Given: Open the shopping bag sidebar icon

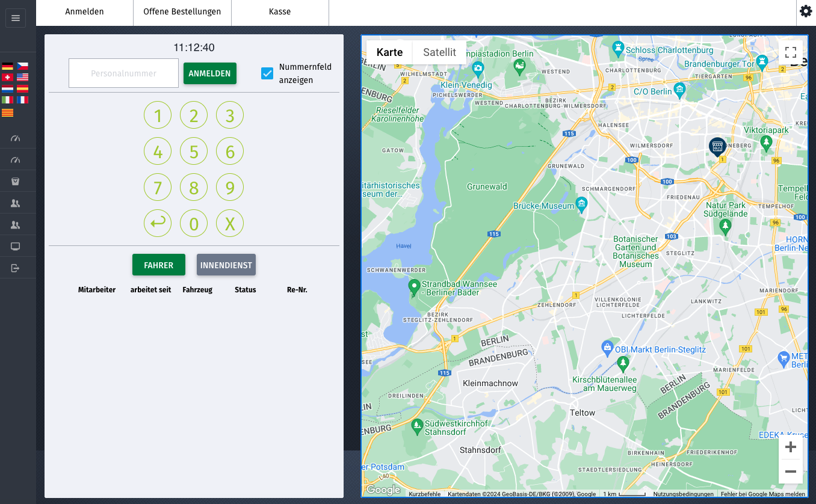Looking at the screenshot, I should (16, 181).
